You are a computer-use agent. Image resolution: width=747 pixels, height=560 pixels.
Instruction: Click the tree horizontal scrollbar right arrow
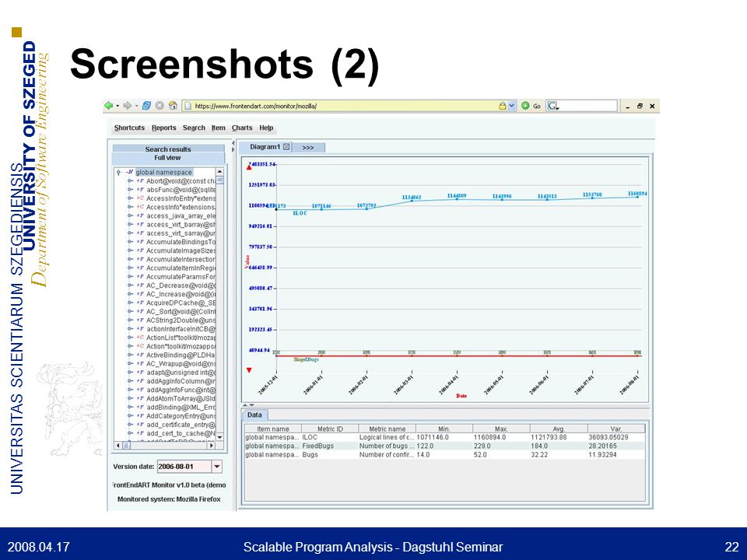point(212,446)
